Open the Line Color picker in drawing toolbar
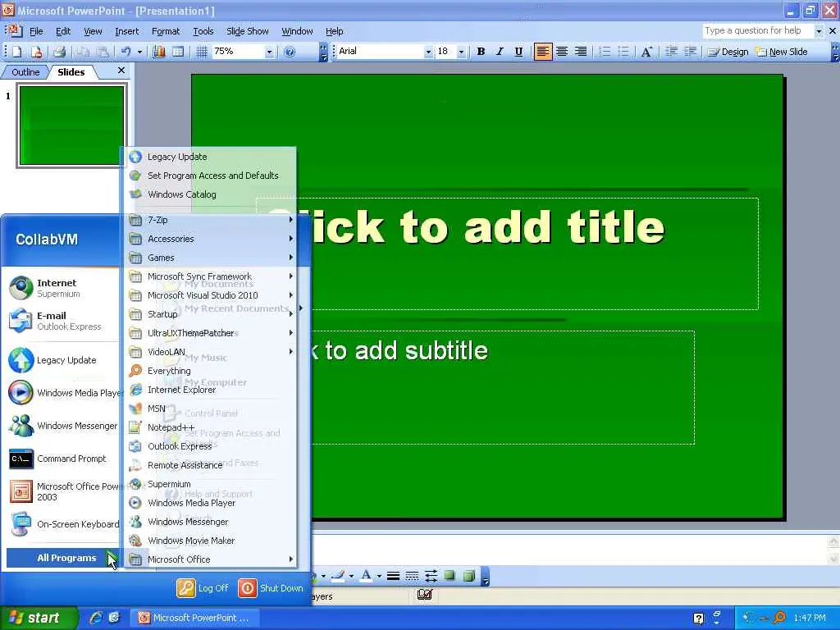Screen dimensions: 840x630 tap(338, 577)
